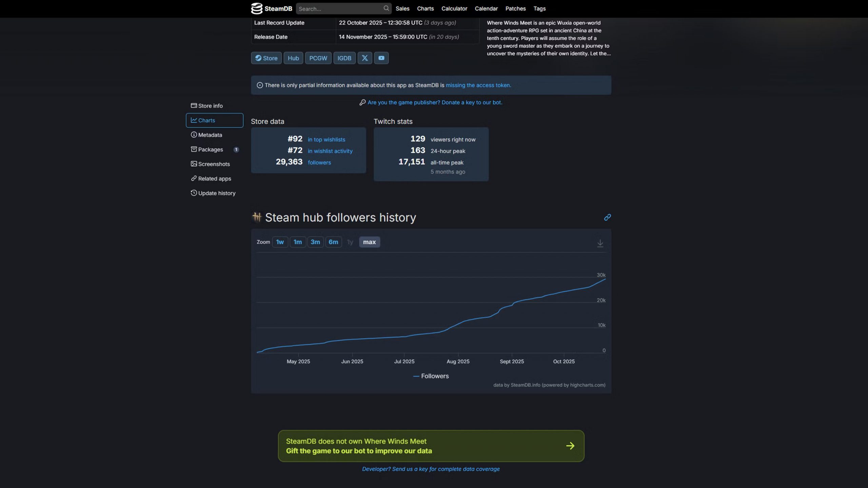Click the chart download export icon
Screen dimensions: 868x488
(600, 243)
